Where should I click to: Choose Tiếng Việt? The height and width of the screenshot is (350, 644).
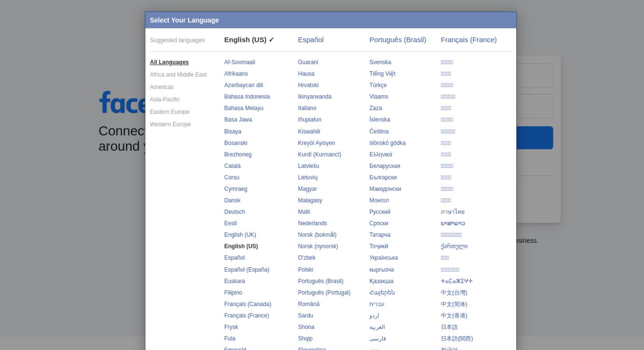pos(382,73)
